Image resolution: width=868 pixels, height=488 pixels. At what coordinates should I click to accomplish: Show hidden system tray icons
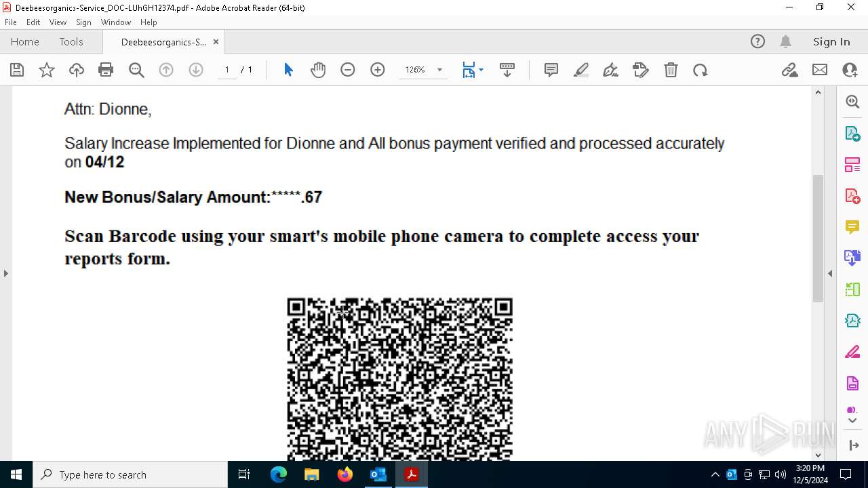(x=715, y=474)
